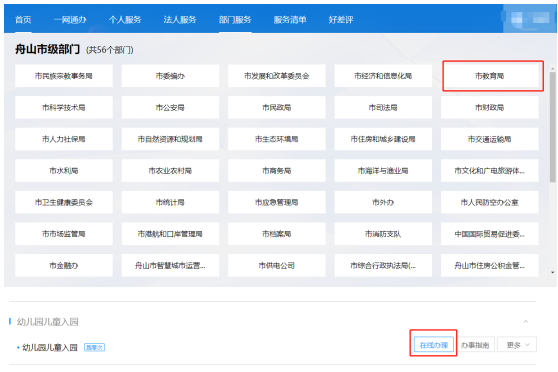The image size is (558, 372).
Task: Open the 法人服务 tab
Action: [x=180, y=20]
